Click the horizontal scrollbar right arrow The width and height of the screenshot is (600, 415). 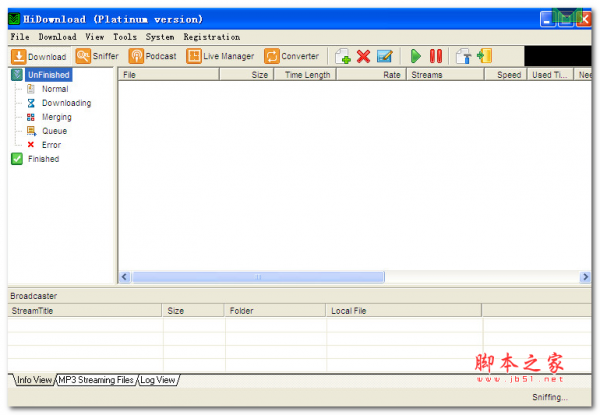coord(585,277)
